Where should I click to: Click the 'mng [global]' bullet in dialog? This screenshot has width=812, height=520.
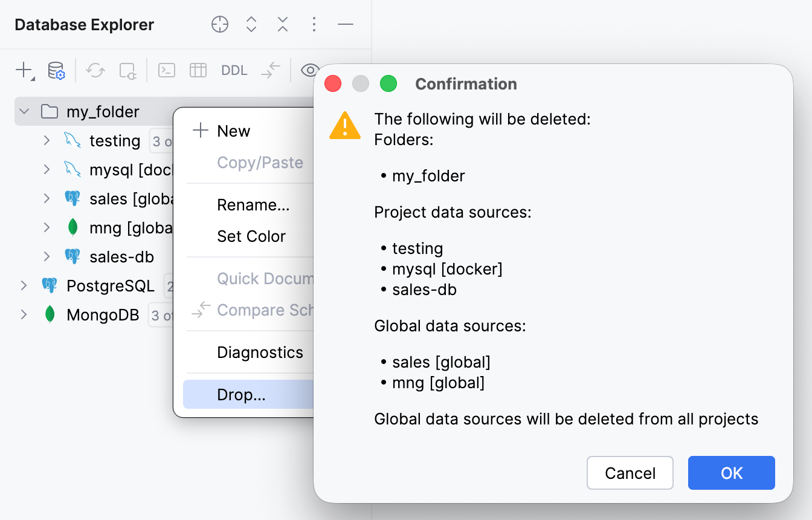tap(438, 383)
